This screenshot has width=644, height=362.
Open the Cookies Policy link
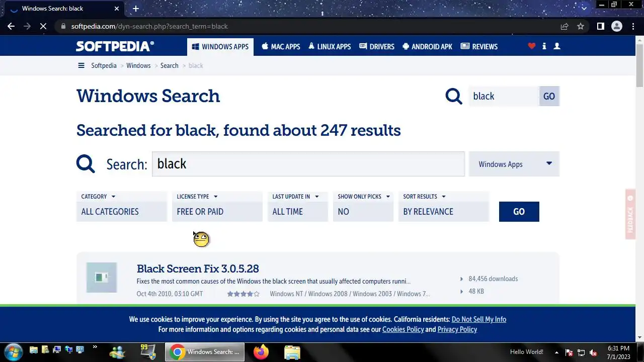[x=403, y=329]
